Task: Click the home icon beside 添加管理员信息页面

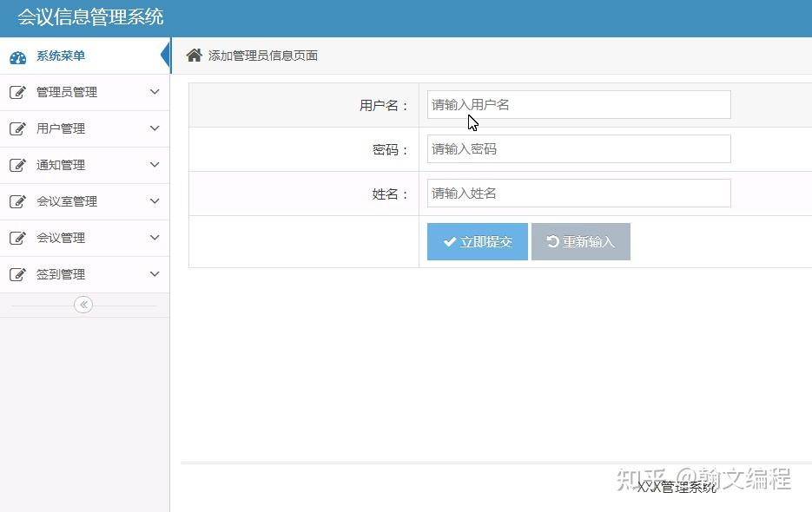Action: (x=194, y=55)
